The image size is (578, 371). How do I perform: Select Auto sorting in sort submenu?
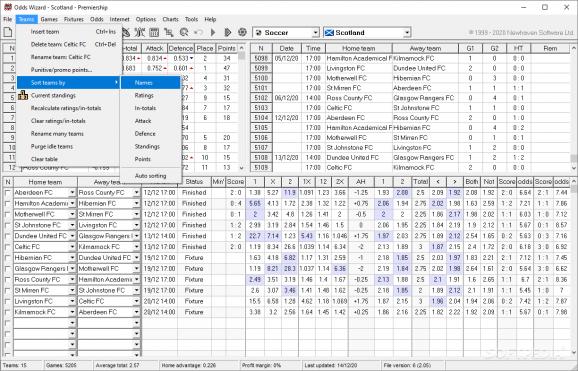[x=150, y=176]
